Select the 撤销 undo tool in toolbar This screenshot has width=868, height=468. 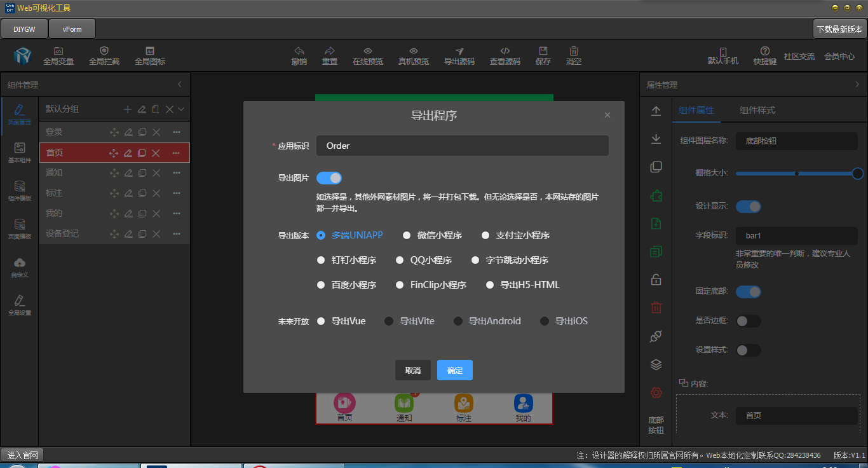(299, 55)
